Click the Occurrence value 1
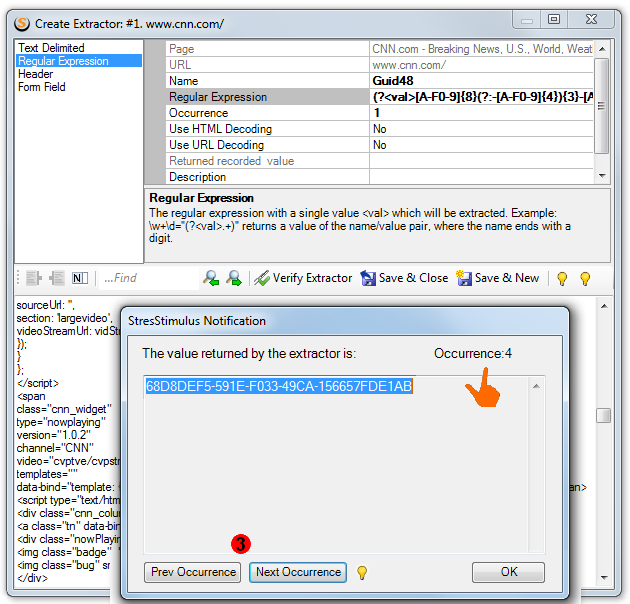Screen dimensions: 630x604 tap(481, 113)
